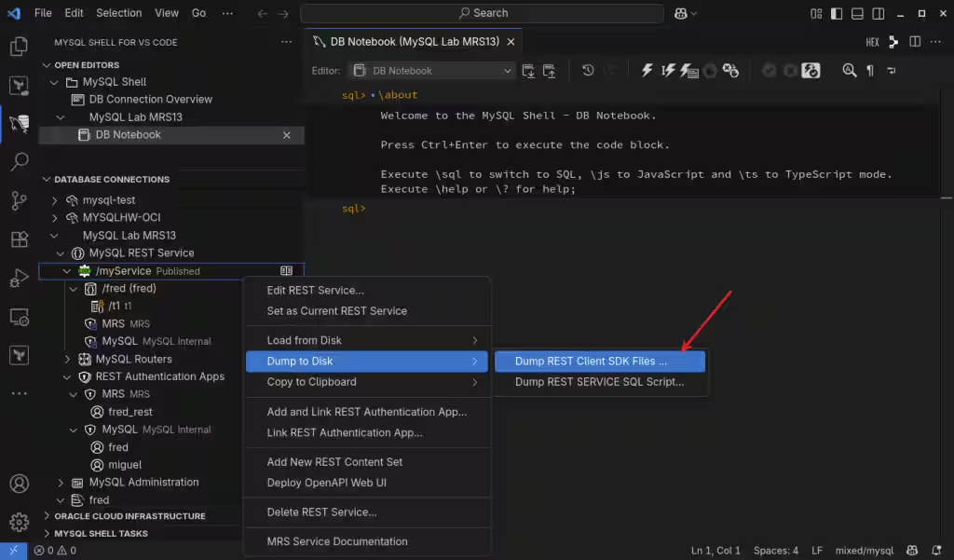
Task: Click the Load notebook toolbar icon
Action: click(550, 71)
